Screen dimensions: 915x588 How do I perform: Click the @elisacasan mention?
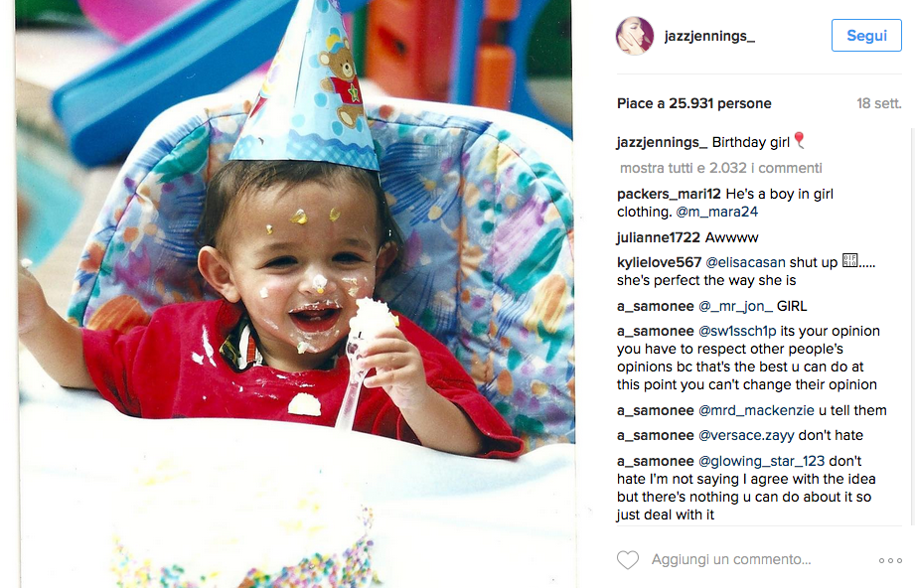click(745, 262)
